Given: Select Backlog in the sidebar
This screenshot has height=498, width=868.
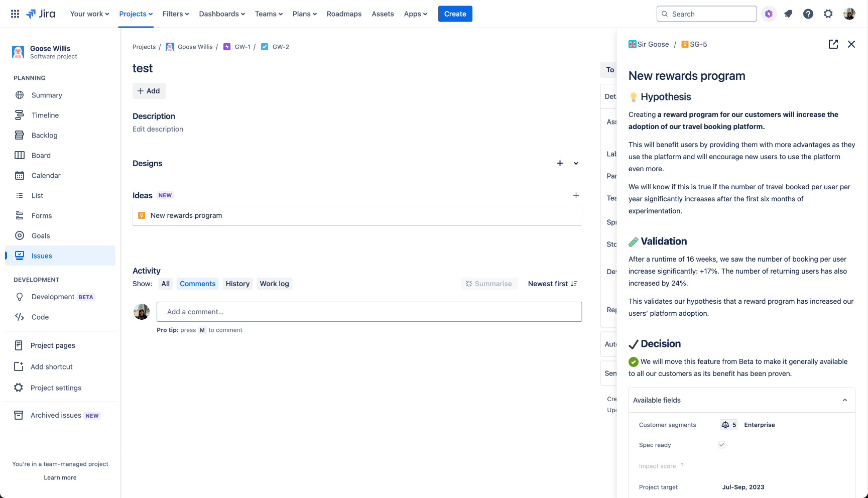Looking at the screenshot, I should pyautogui.click(x=45, y=135).
